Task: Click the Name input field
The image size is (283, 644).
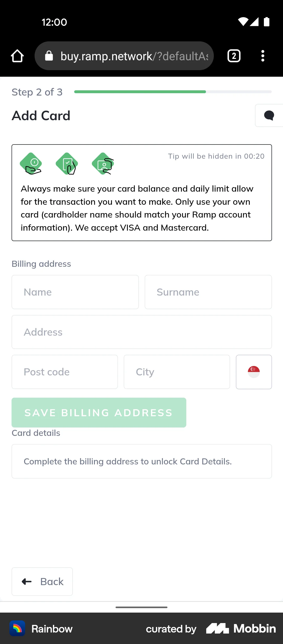Action: click(x=75, y=292)
